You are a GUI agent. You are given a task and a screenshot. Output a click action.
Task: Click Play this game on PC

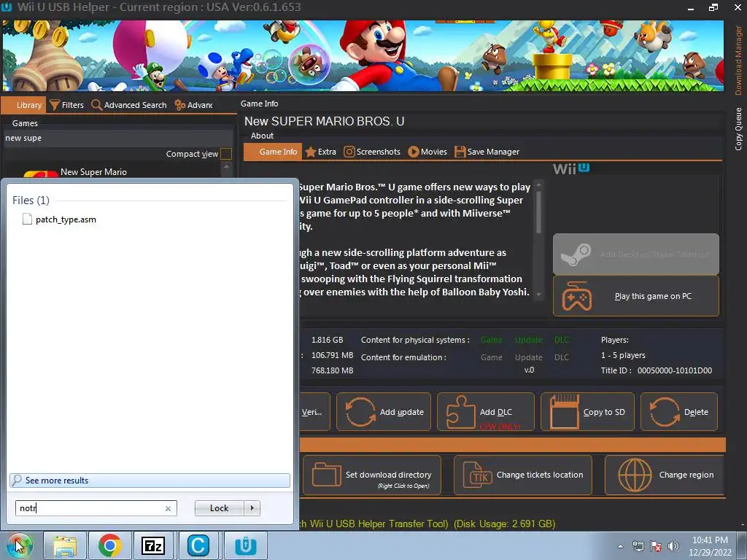point(636,296)
